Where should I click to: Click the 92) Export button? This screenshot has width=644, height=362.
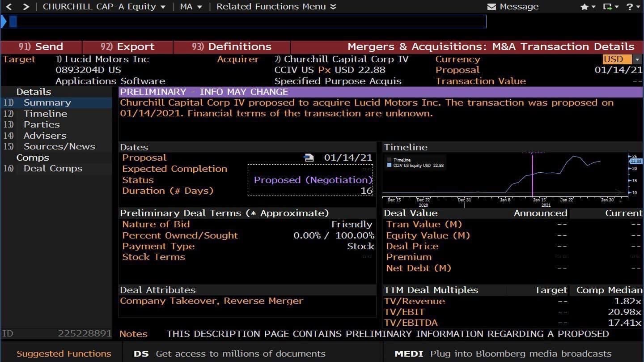[127, 47]
